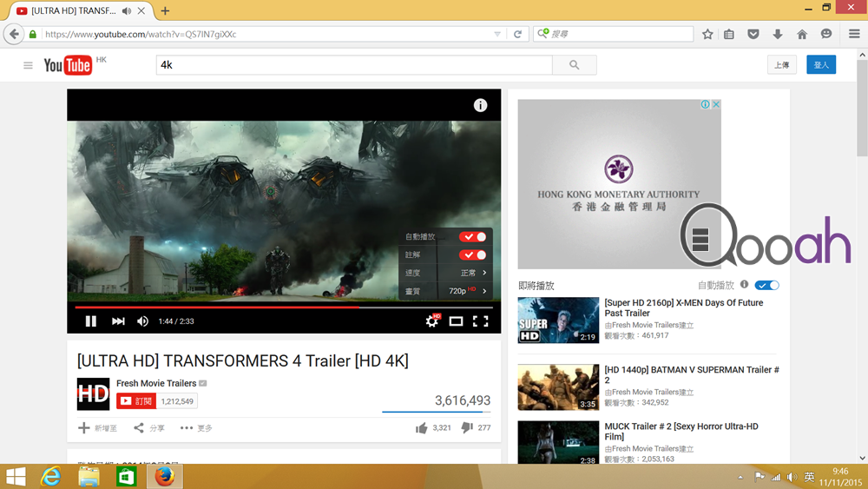Subscribe to Fresh Movie Trailers

136,401
